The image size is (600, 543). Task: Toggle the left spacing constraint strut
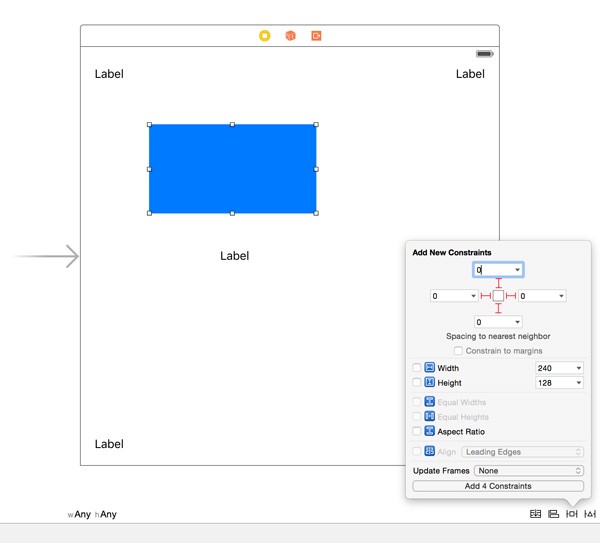pyautogui.click(x=486, y=296)
